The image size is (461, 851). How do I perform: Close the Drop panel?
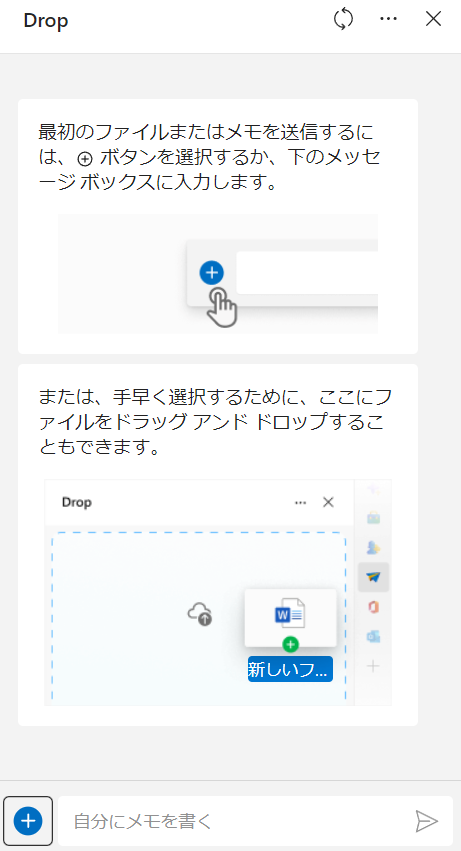[433, 19]
